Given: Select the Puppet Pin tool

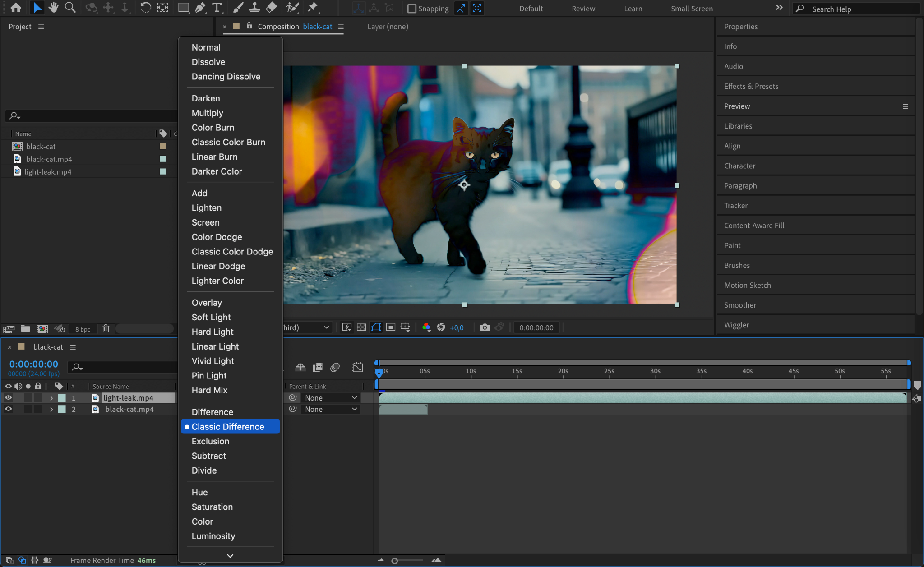Looking at the screenshot, I should point(312,8).
